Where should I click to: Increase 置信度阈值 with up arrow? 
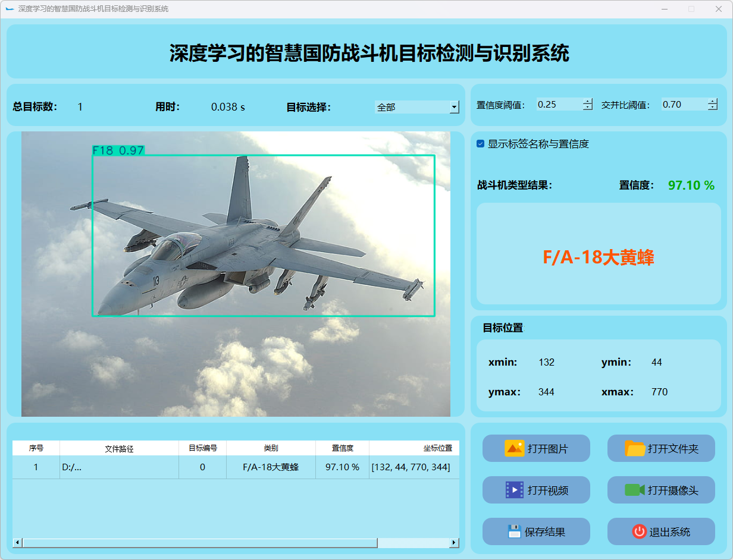[588, 101]
